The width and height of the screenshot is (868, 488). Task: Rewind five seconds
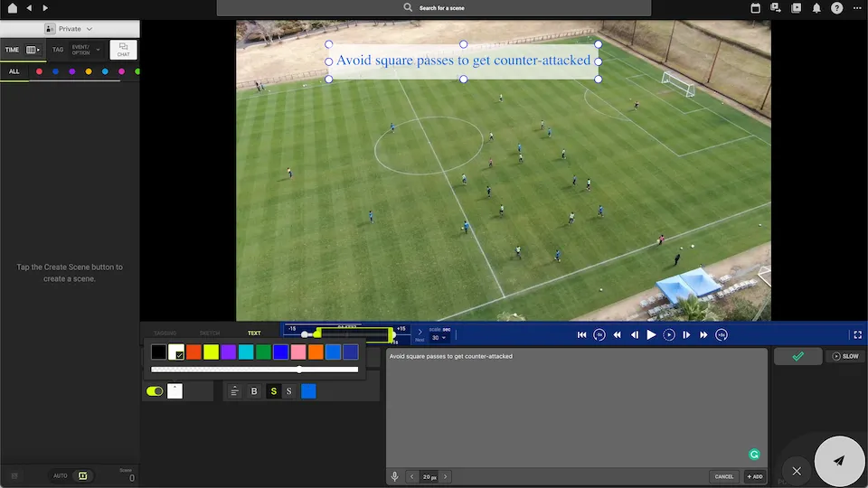pyautogui.click(x=599, y=334)
